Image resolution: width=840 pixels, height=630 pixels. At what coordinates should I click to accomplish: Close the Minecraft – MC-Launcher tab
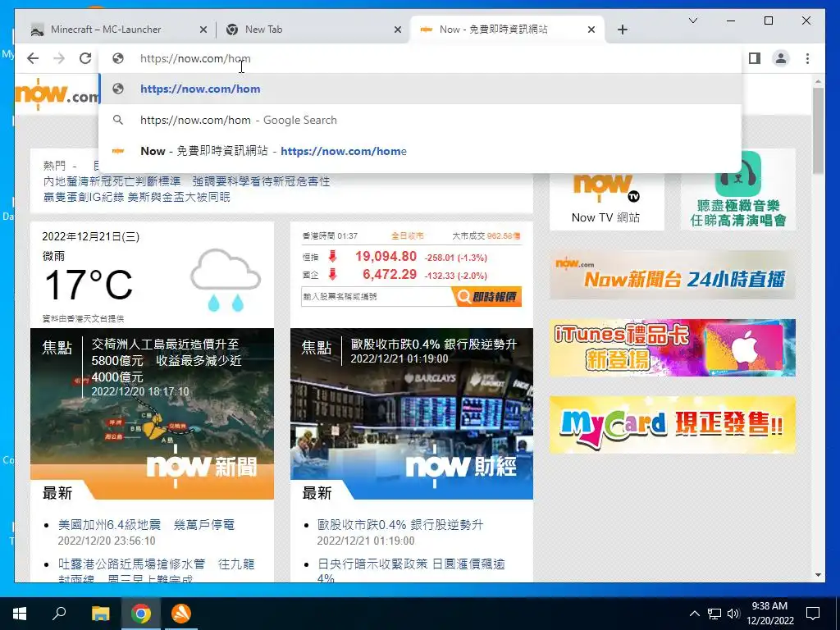pyautogui.click(x=203, y=30)
